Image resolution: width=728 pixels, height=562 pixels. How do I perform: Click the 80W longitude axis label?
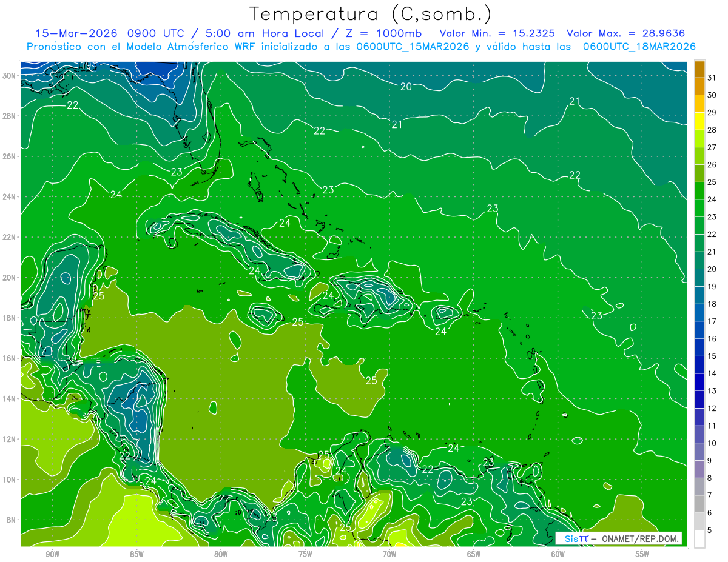(x=221, y=554)
